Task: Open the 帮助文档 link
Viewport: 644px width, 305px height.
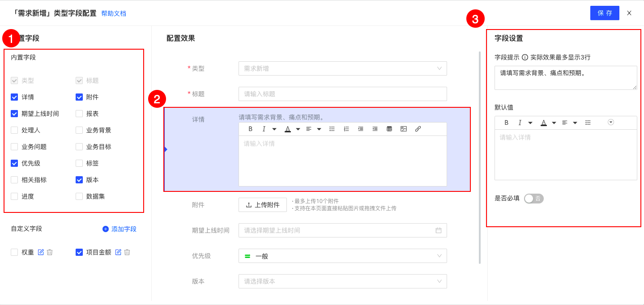Action: pos(114,13)
